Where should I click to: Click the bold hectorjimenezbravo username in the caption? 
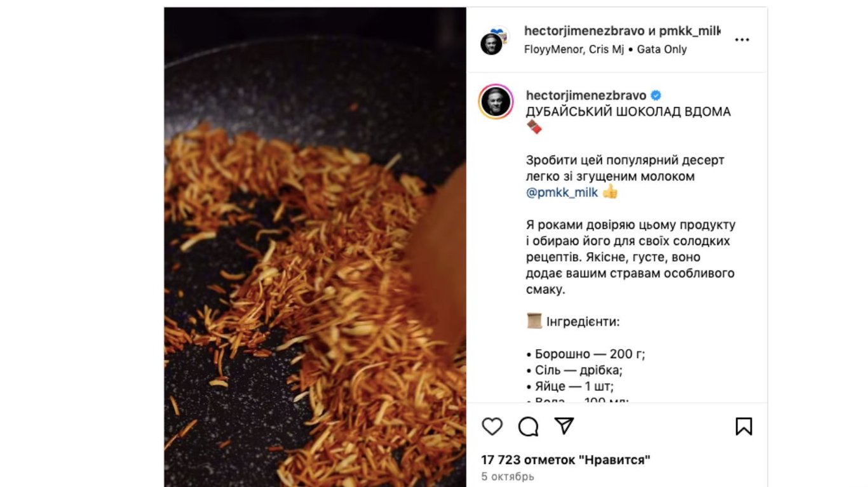point(586,96)
